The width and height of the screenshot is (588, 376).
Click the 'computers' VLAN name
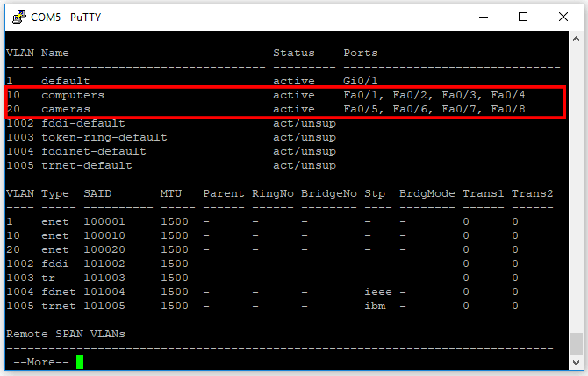[73, 95]
